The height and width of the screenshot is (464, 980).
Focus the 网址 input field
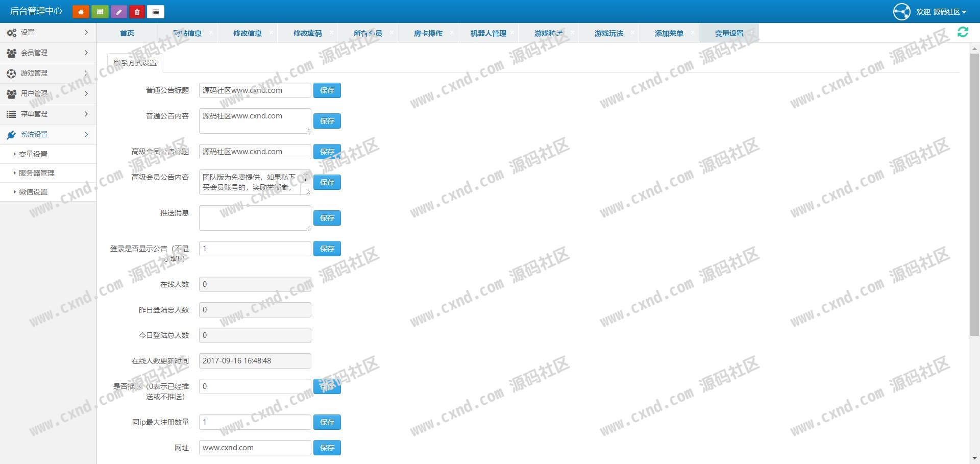(255, 448)
